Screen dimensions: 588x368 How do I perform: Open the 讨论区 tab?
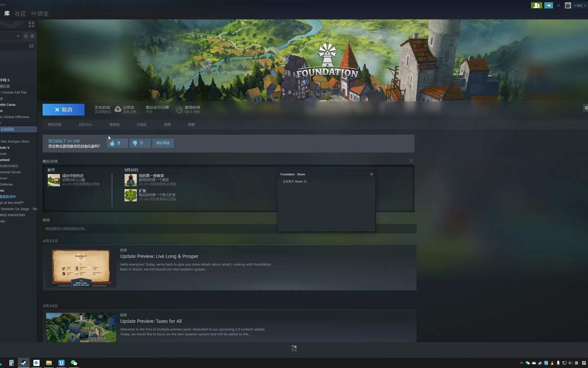point(142,124)
